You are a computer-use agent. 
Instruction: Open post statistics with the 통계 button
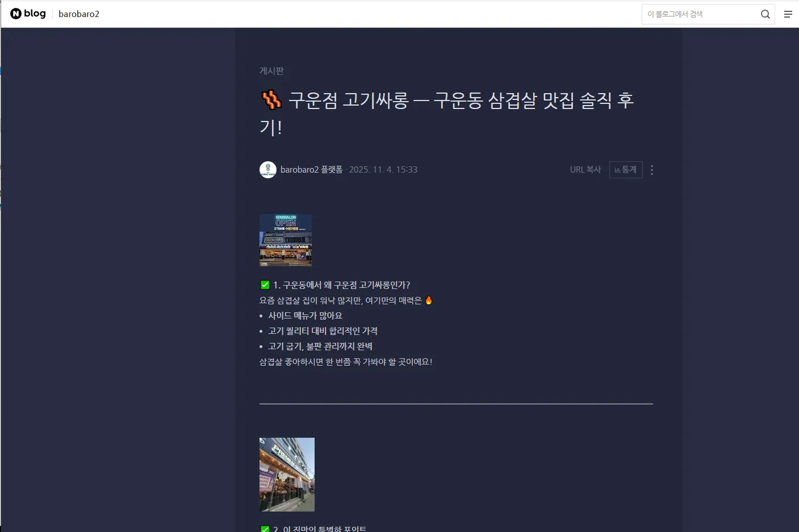coord(625,169)
